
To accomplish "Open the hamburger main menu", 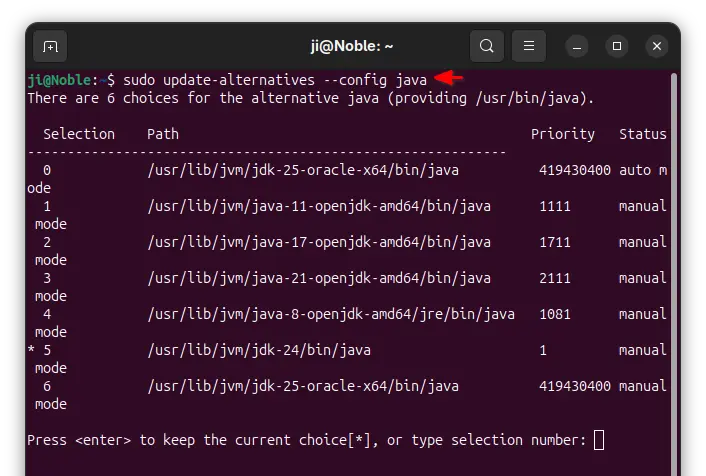I will click(529, 46).
